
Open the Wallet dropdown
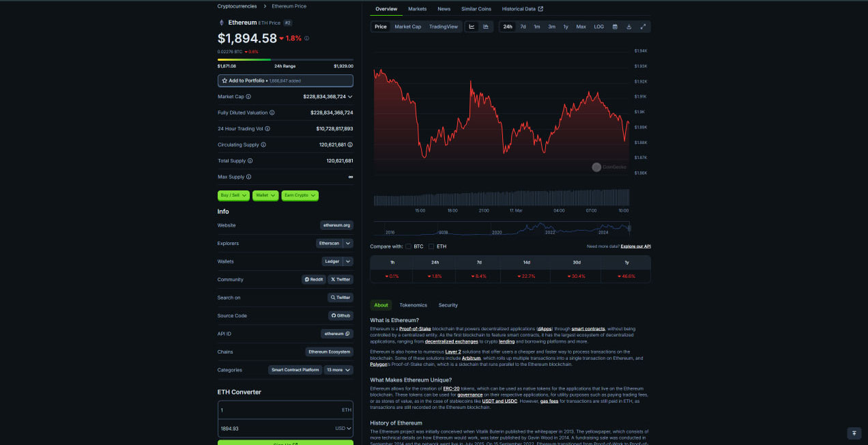tap(265, 195)
